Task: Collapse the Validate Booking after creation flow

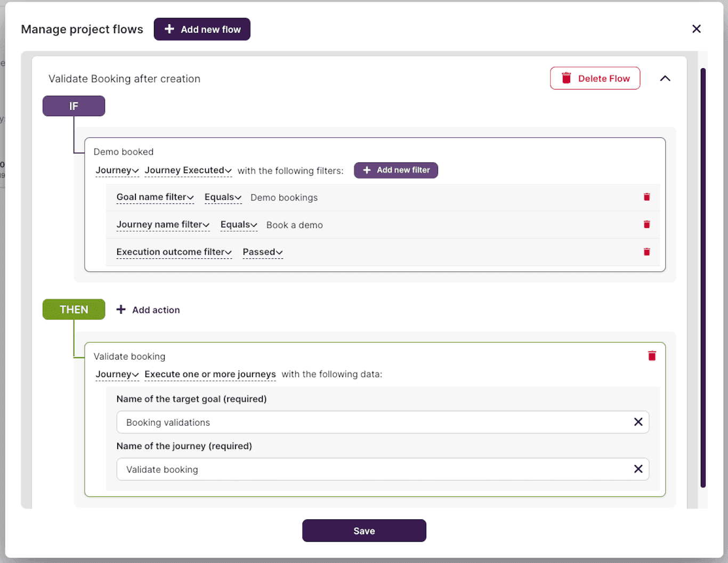Action: point(665,78)
